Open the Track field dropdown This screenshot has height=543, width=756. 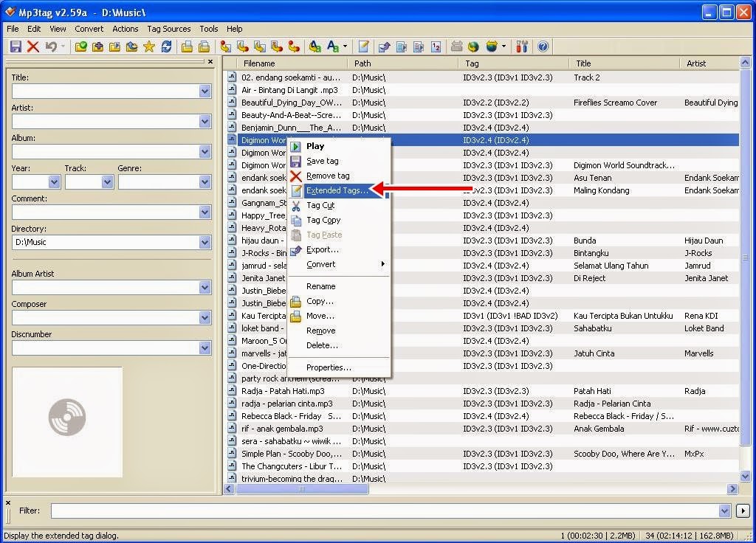(x=107, y=182)
